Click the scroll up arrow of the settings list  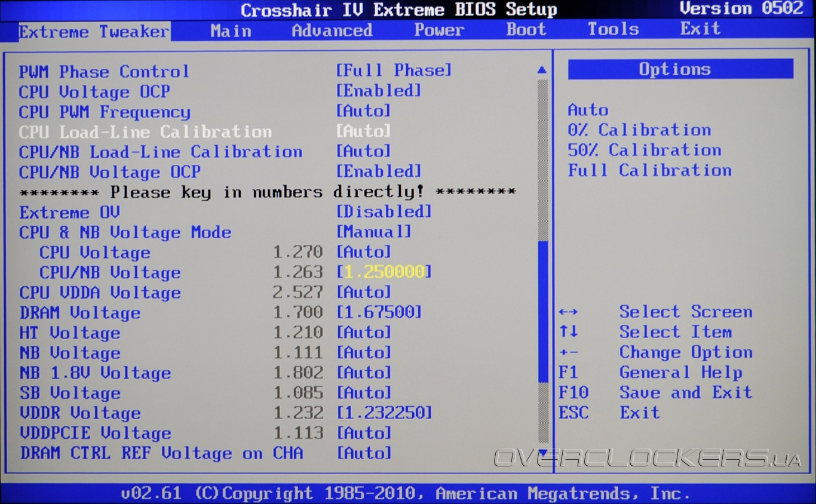[542, 70]
